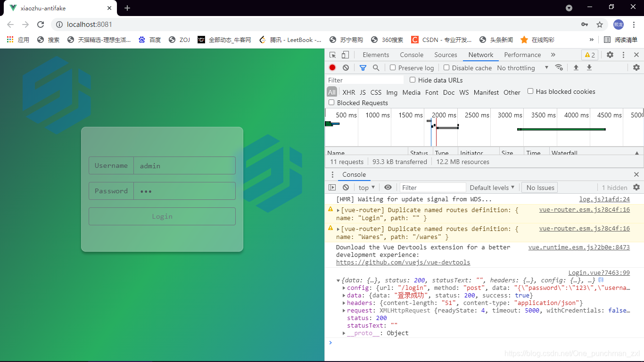Export HAR file download arrow
Viewport: 644px width, 362px height.
click(x=589, y=67)
